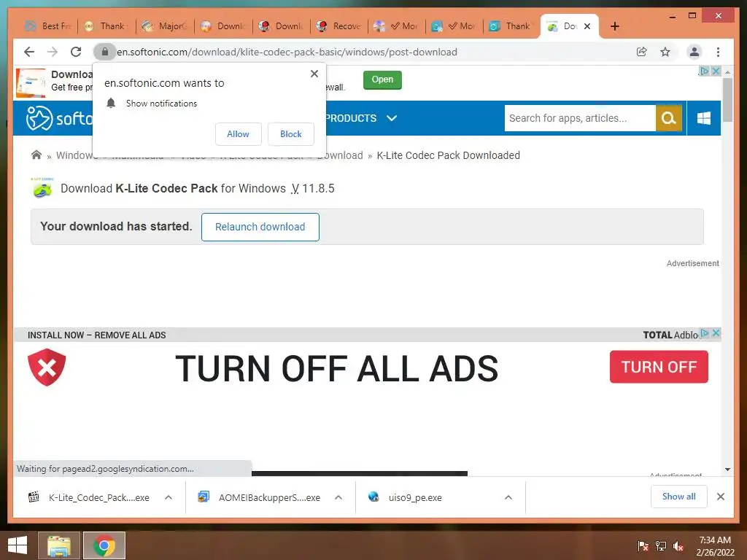Expand options for K-Lite_Codec_Pack download
Viewport: 747px width, 560px height.
[169, 497]
